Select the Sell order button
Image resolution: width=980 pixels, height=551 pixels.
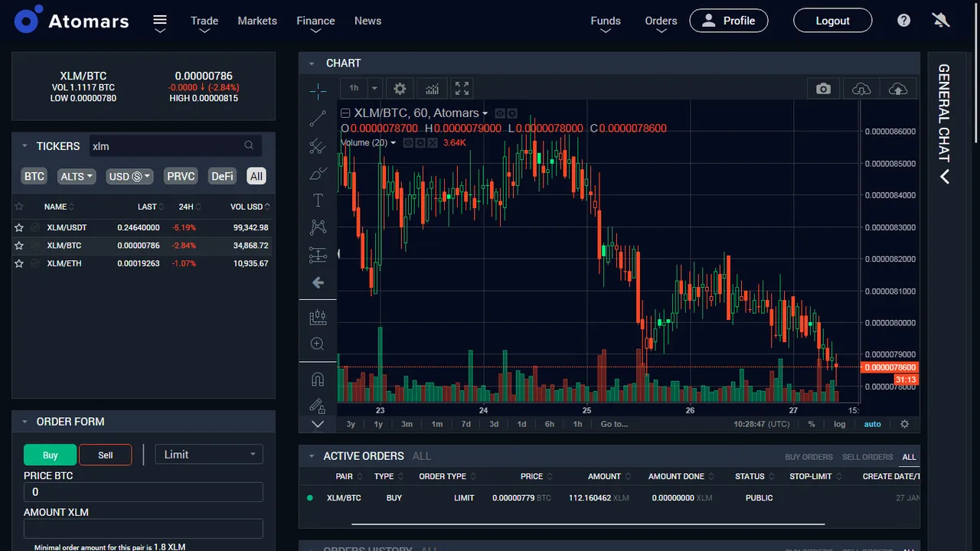point(106,455)
